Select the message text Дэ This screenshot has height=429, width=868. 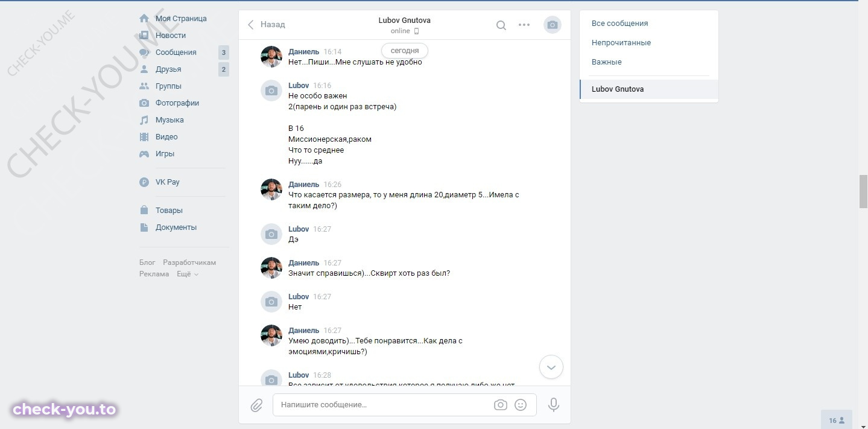pyautogui.click(x=293, y=240)
